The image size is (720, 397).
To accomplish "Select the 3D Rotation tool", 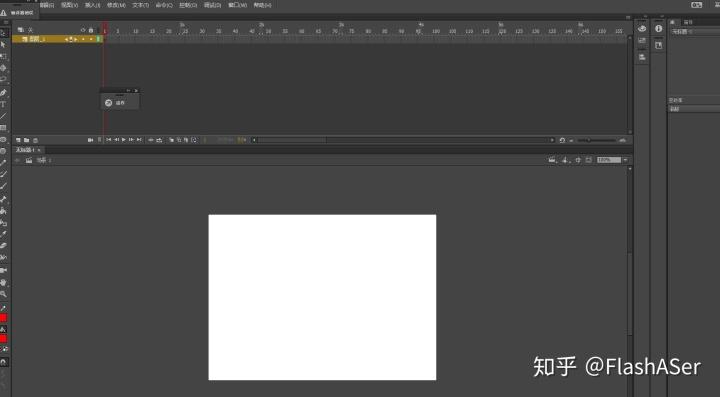I will pyautogui.click(x=3, y=68).
